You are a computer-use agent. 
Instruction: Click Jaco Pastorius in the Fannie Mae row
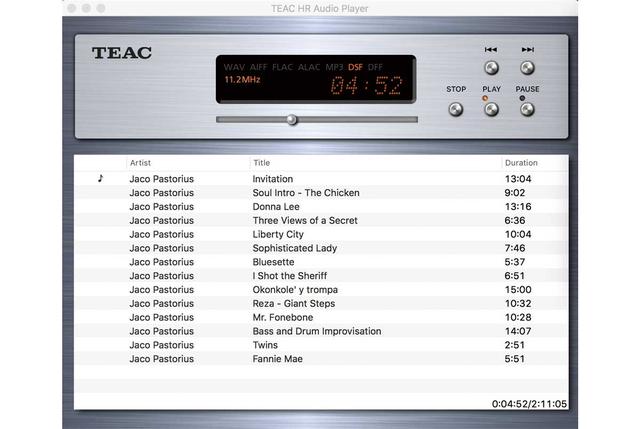(162, 359)
